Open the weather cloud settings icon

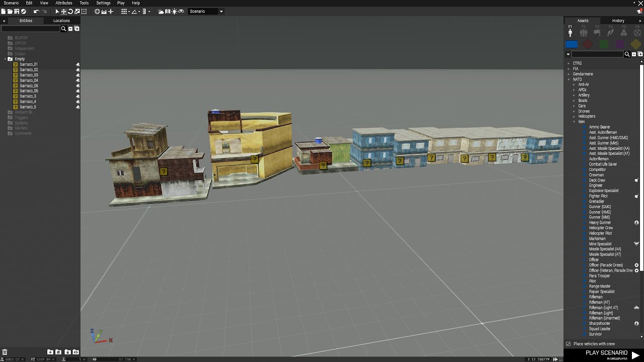[161, 11]
